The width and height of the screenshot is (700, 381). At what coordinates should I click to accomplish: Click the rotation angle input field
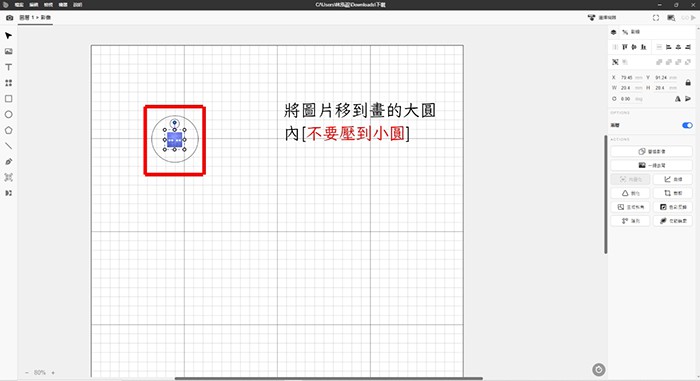pos(631,99)
